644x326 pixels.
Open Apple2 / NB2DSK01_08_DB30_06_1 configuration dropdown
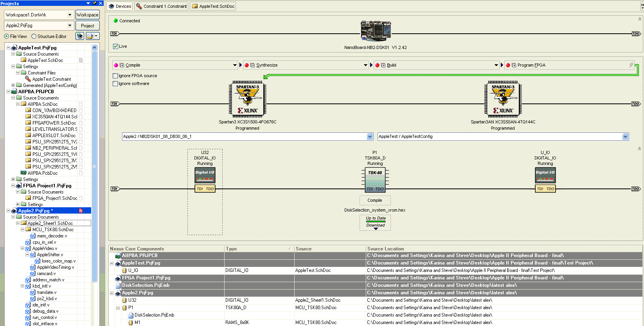370,136
